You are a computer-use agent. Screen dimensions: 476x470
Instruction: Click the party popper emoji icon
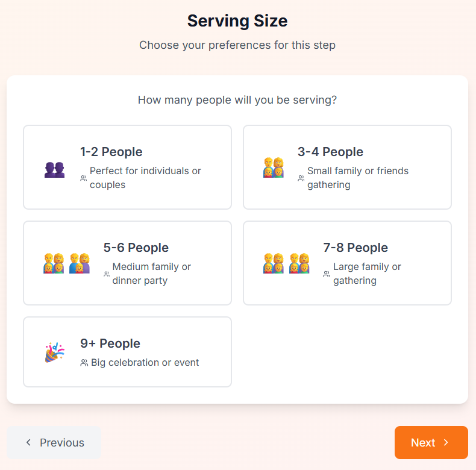coord(54,352)
